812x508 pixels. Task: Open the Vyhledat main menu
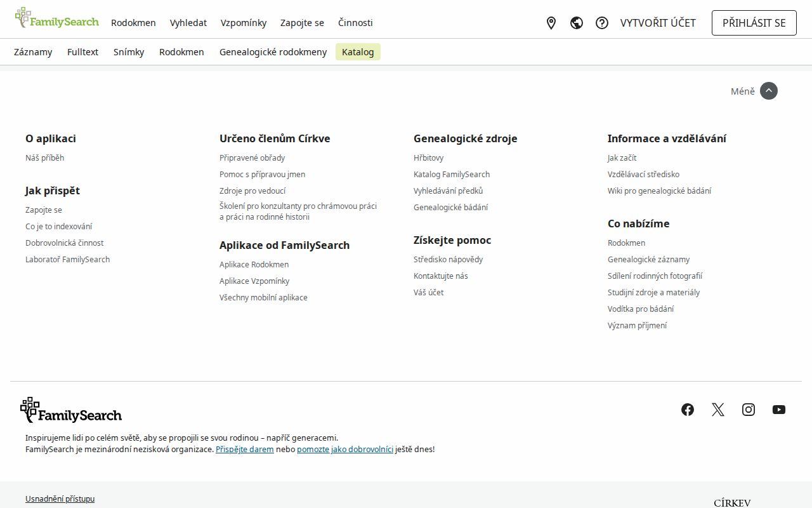188,23
